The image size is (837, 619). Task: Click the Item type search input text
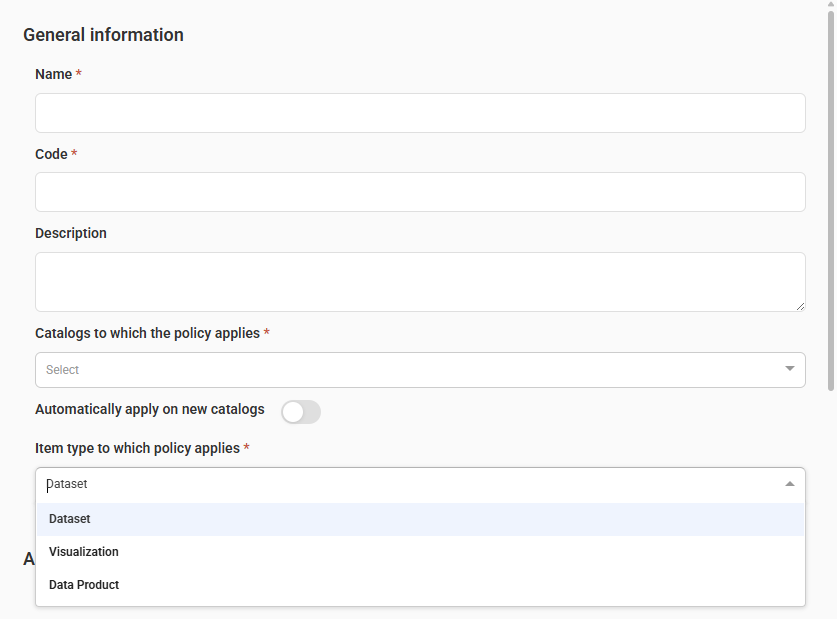click(400, 484)
